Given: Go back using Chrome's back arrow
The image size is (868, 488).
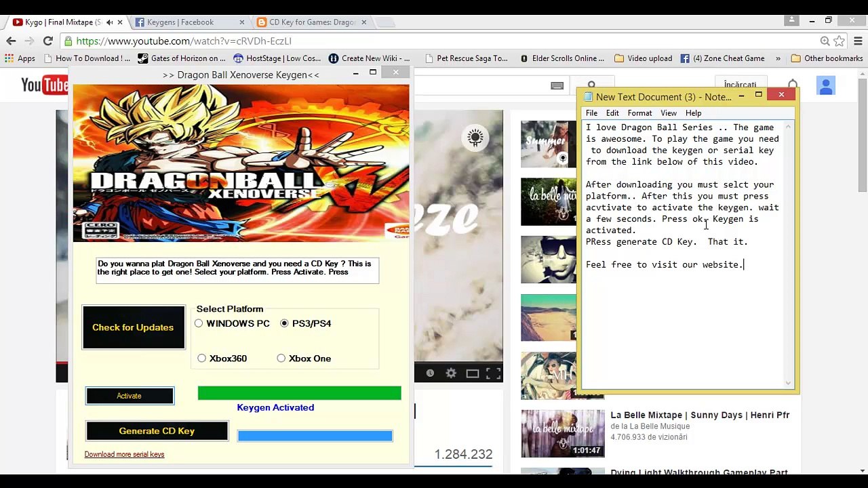Looking at the screenshot, I should 12,41.
